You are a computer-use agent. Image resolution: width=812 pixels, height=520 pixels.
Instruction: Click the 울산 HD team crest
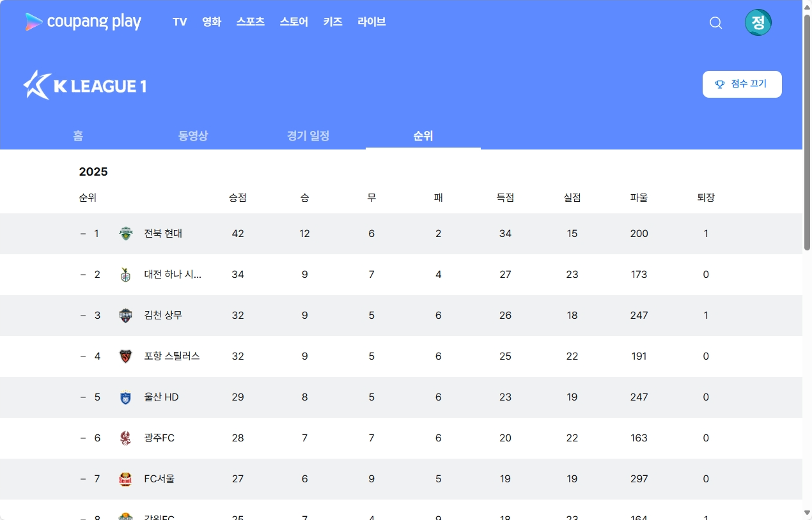tap(126, 397)
